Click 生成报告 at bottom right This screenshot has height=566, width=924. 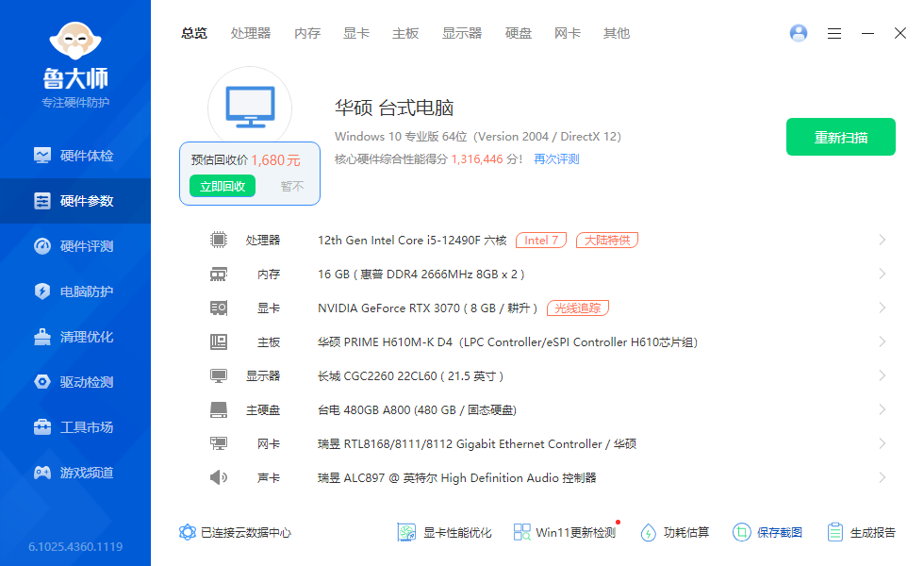tap(861, 532)
